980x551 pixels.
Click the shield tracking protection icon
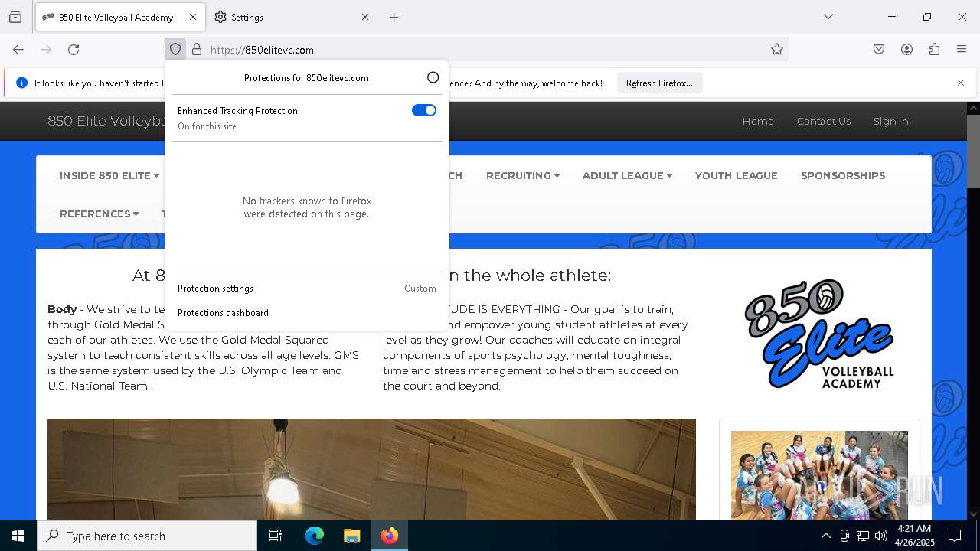[x=175, y=49]
